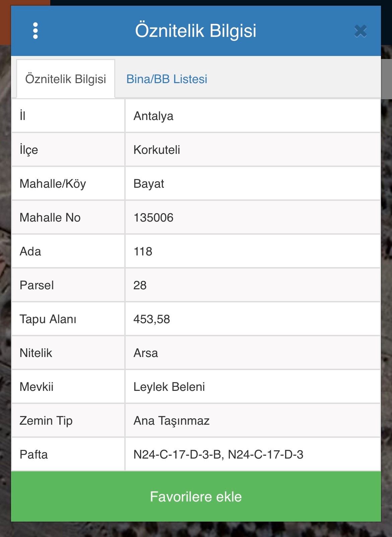
Task: Click the Pafta sheet number value
Action: pos(218,455)
